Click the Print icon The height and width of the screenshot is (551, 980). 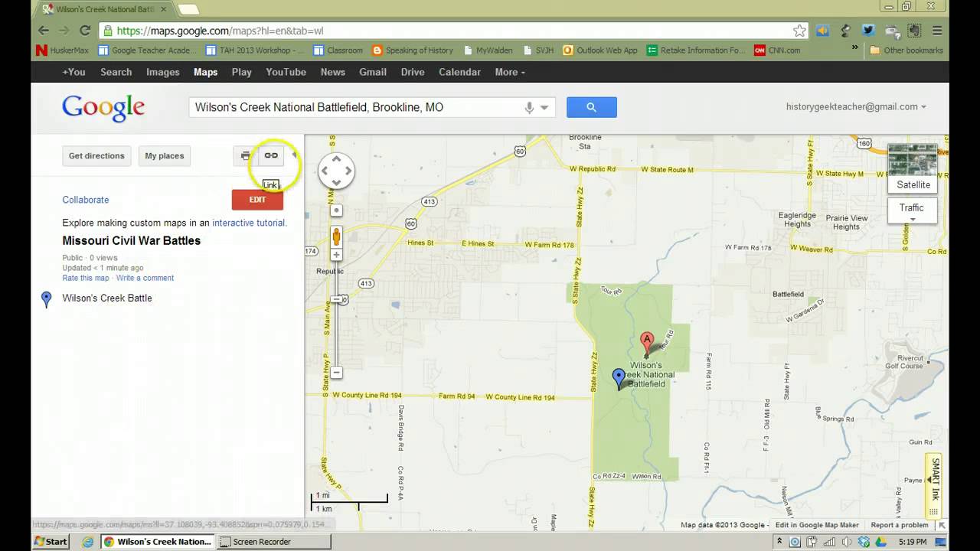[x=246, y=155]
